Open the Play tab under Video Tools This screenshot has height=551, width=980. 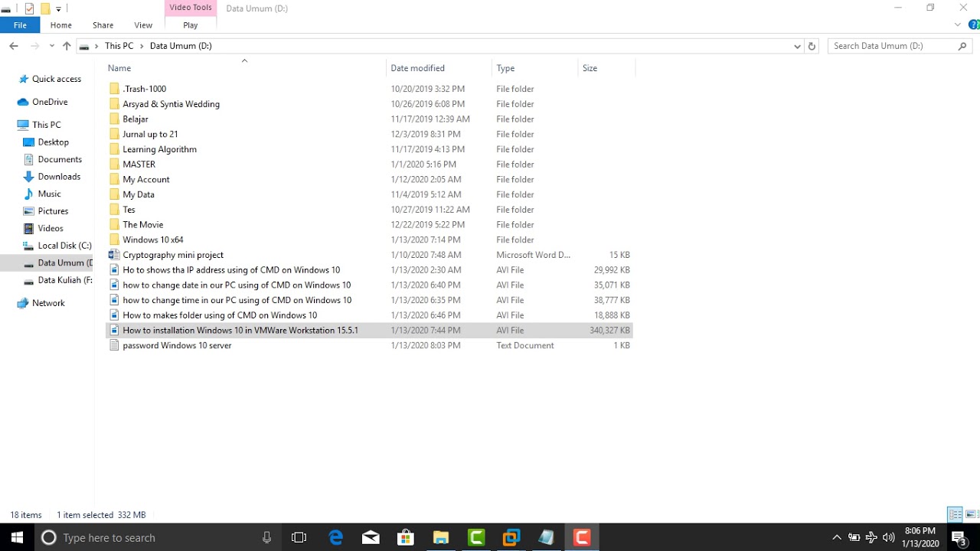[x=191, y=25]
